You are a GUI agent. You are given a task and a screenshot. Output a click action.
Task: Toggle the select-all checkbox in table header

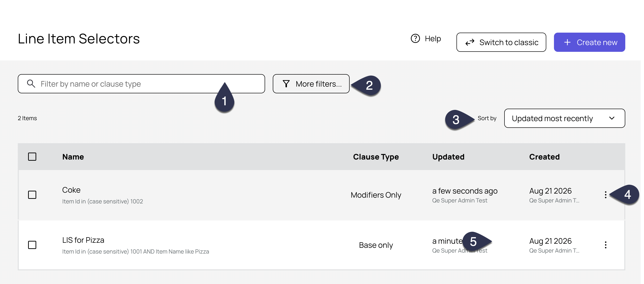click(x=32, y=157)
